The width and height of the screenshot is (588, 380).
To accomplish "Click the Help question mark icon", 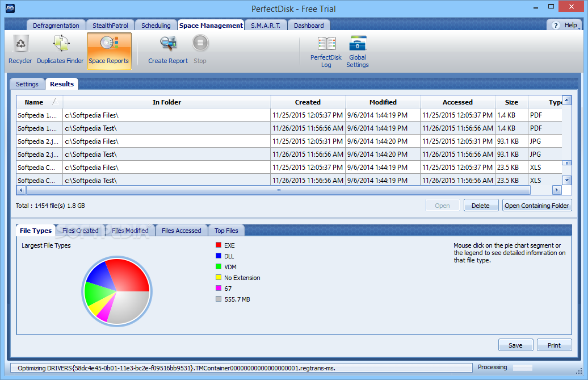I will [x=556, y=25].
